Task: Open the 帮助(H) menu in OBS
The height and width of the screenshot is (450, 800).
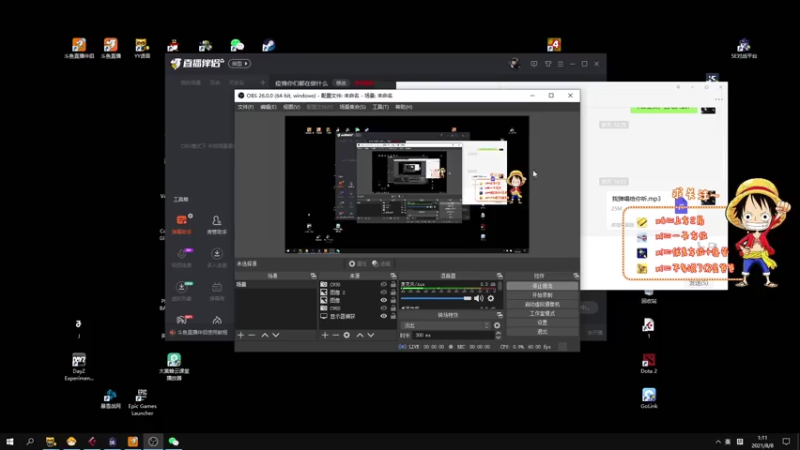Action: click(404, 107)
